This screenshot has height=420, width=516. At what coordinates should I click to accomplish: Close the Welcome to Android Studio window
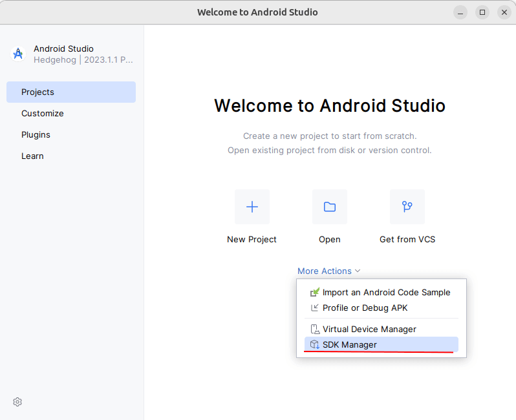(x=504, y=12)
